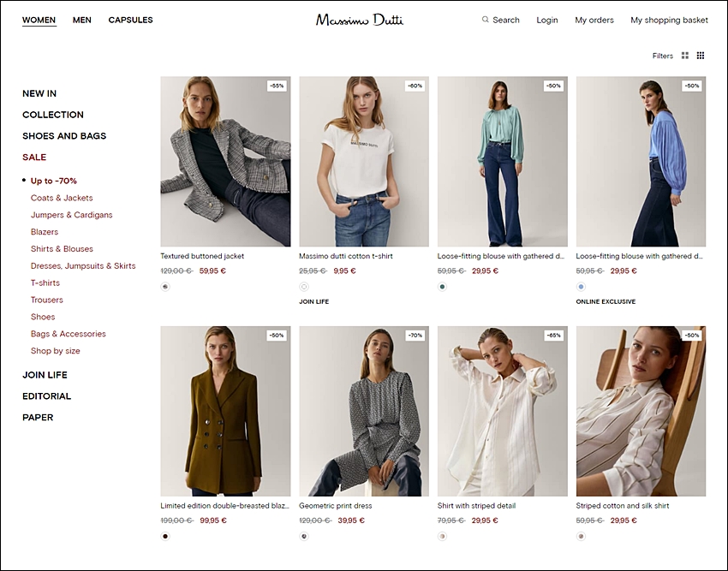Screen dimensions: 728x571
Task: Open the Blazers sale category
Action: pyautogui.click(x=45, y=232)
